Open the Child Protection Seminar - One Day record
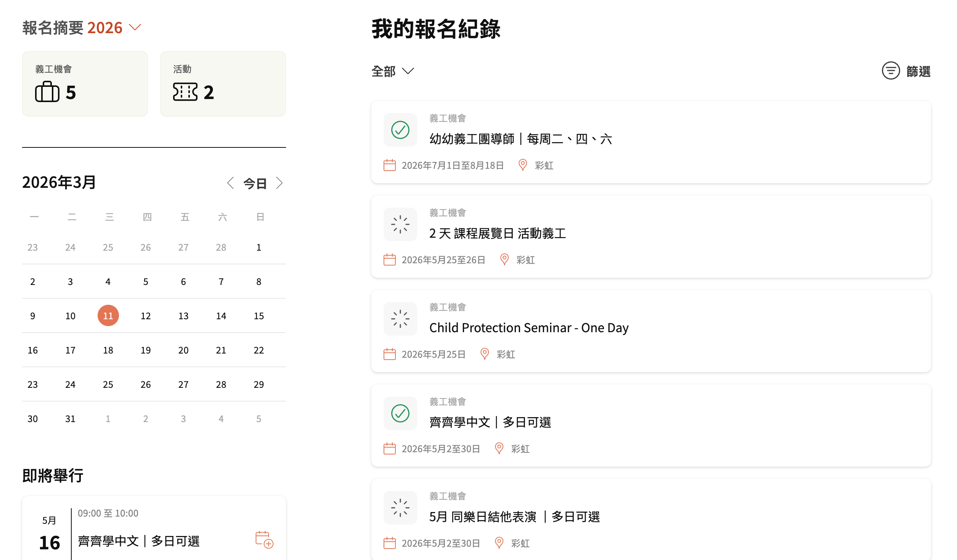The width and height of the screenshot is (957, 560). (x=528, y=328)
